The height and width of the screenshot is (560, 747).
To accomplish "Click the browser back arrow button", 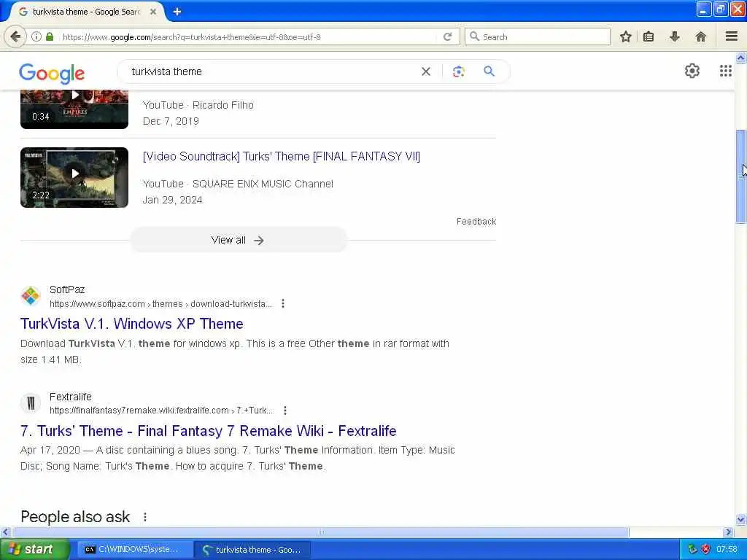I will click(x=15, y=36).
